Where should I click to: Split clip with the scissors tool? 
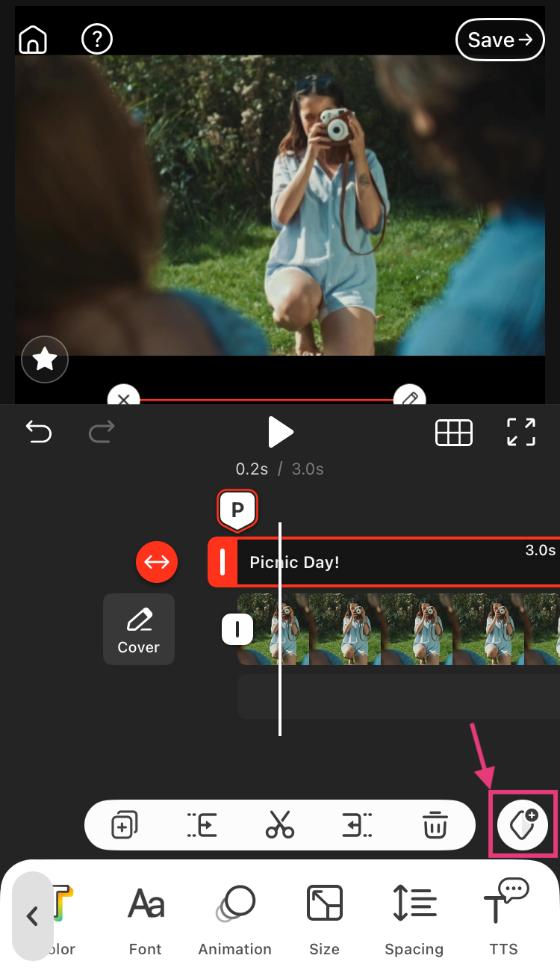coord(280,826)
